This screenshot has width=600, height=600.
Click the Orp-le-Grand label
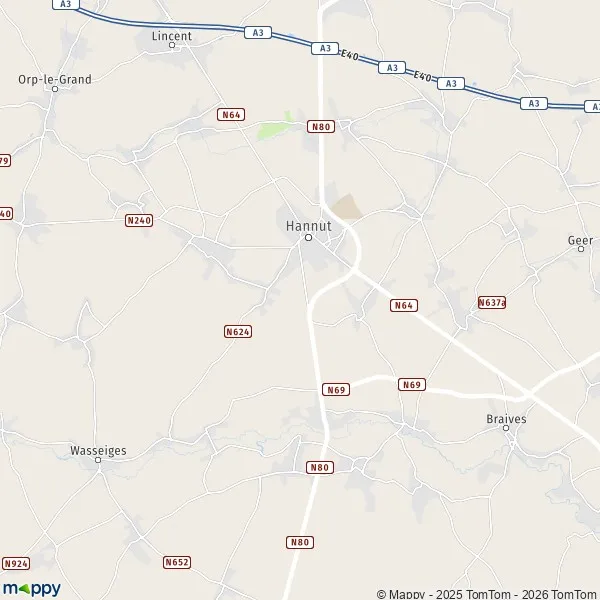[x=55, y=80]
